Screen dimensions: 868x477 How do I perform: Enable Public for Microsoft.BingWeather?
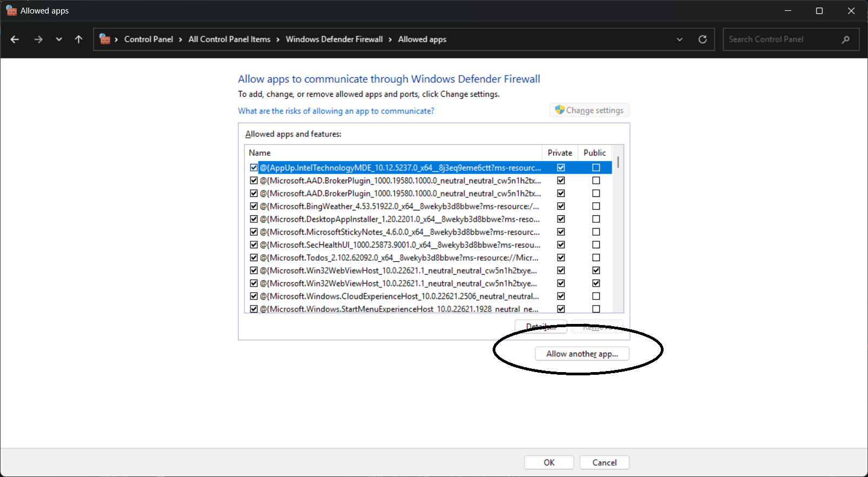click(x=596, y=206)
